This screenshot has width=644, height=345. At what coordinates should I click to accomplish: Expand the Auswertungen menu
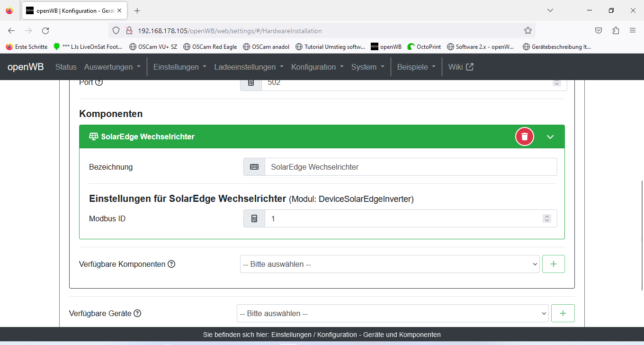[113, 67]
